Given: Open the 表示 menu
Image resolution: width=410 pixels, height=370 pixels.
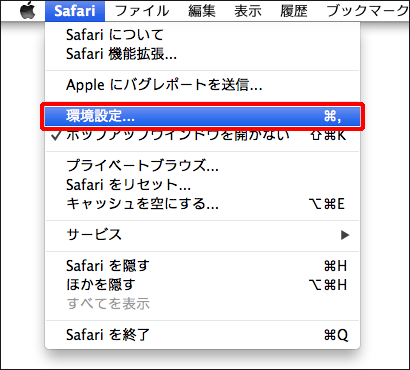Looking at the screenshot, I should [247, 11].
